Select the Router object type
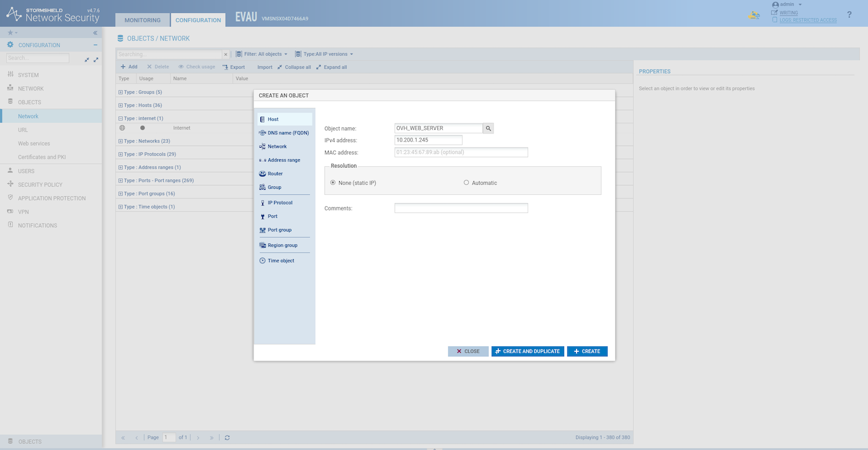Viewport: 868px width, 450px height. click(275, 174)
